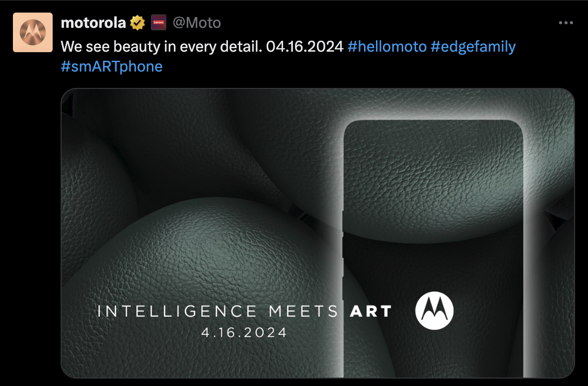
Task: Click the 4.16.2024 date inside the image
Action: coord(244,333)
